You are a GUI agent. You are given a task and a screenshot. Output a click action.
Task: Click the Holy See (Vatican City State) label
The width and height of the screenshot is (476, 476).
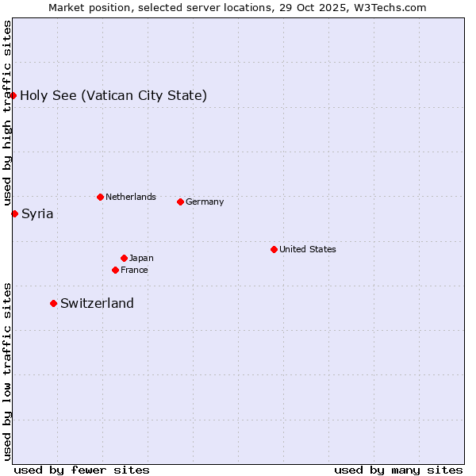click(113, 96)
